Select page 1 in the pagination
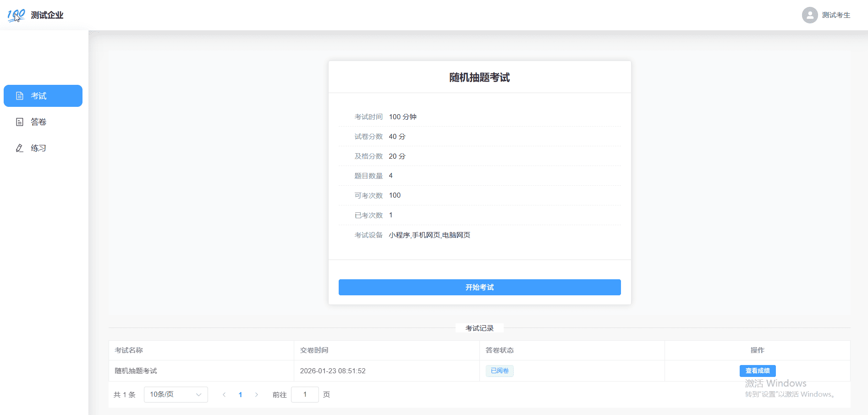868x415 pixels. coord(240,394)
